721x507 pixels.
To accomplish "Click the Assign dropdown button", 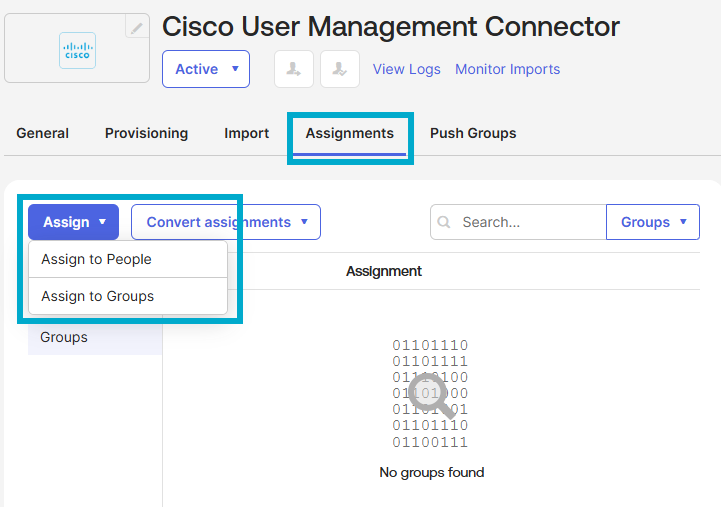I will [x=74, y=222].
